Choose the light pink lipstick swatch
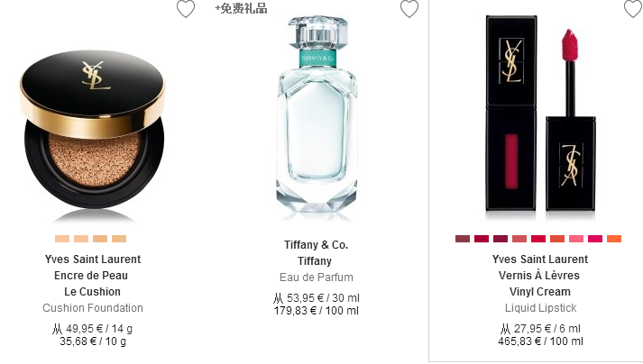The width and height of the screenshot is (643, 364). [x=576, y=239]
